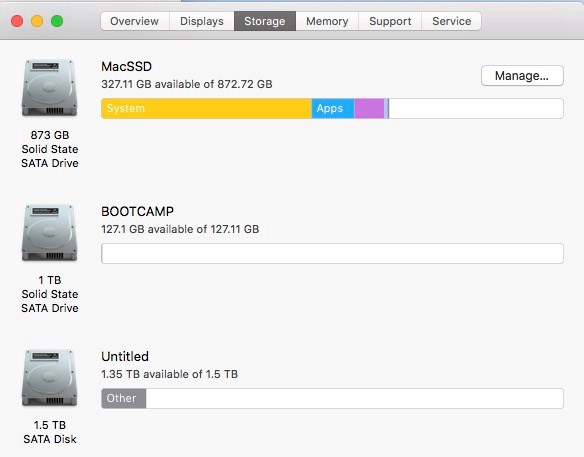Open the Support tab

click(390, 21)
